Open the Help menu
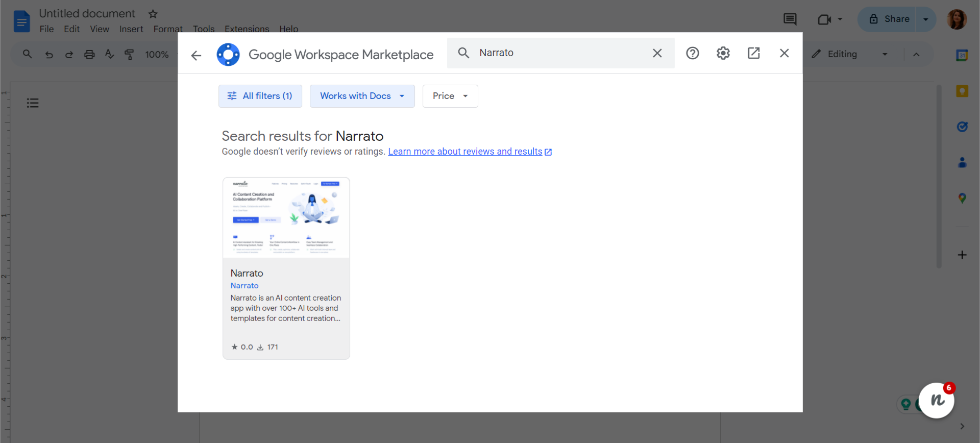Screen dimensions: 980x443 289,29
